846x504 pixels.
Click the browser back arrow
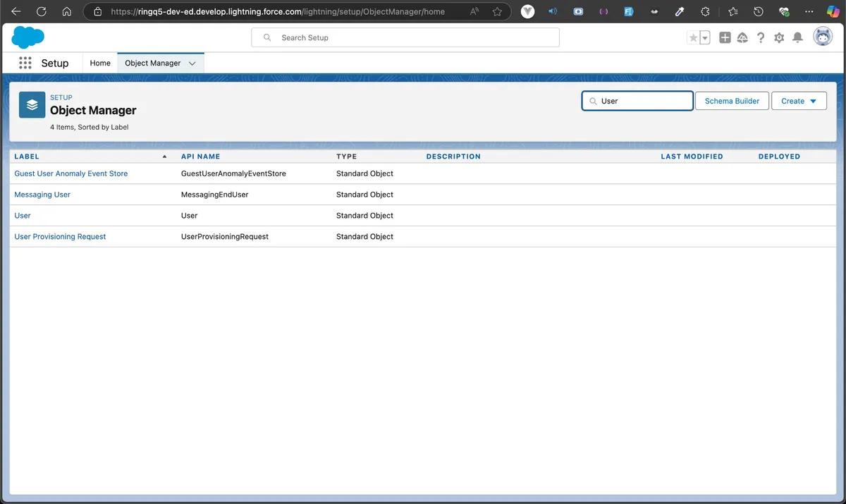coord(16,11)
